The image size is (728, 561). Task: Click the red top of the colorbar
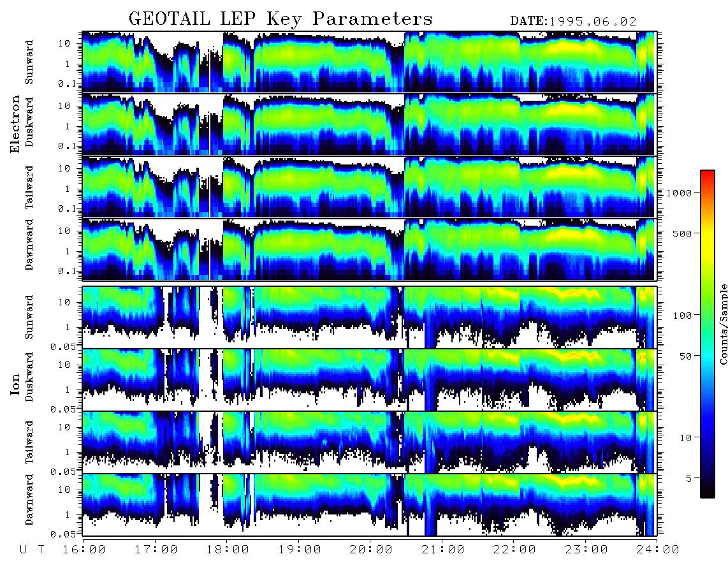click(708, 173)
